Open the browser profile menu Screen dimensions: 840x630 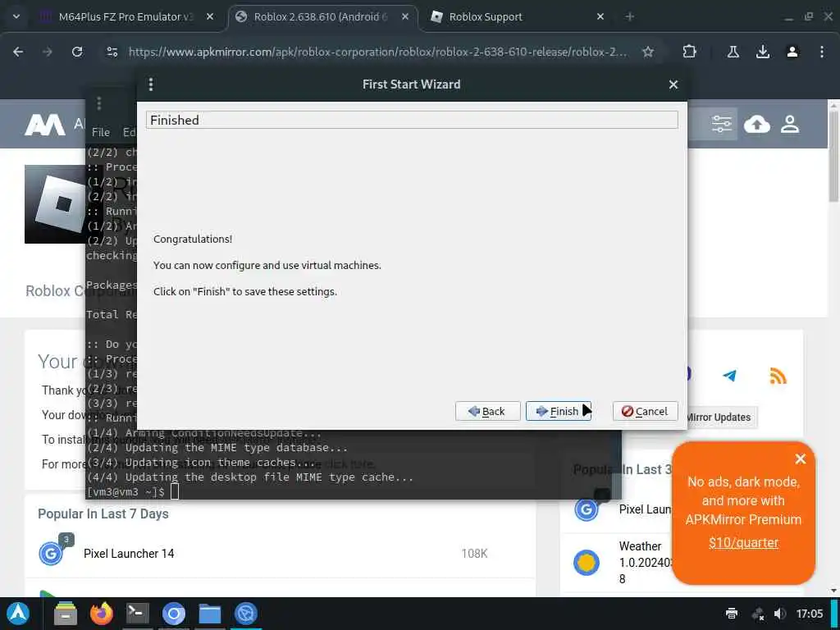click(x=792, y=52)
